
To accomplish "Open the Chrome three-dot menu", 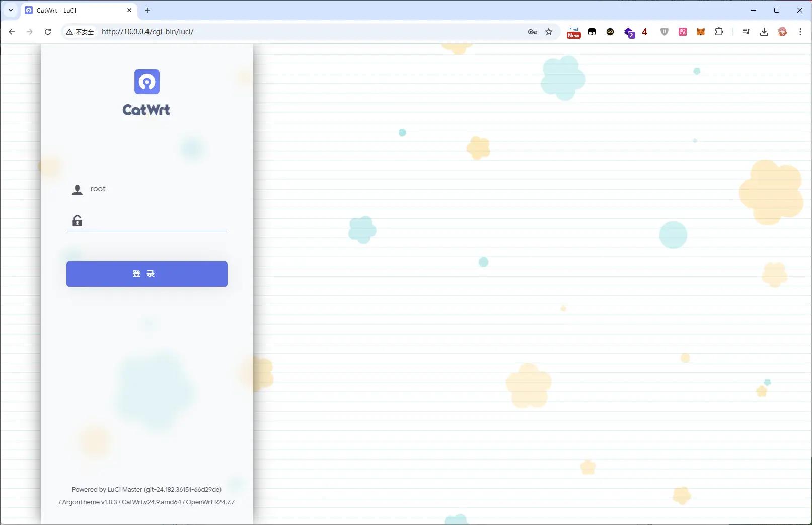I will 800,32.
